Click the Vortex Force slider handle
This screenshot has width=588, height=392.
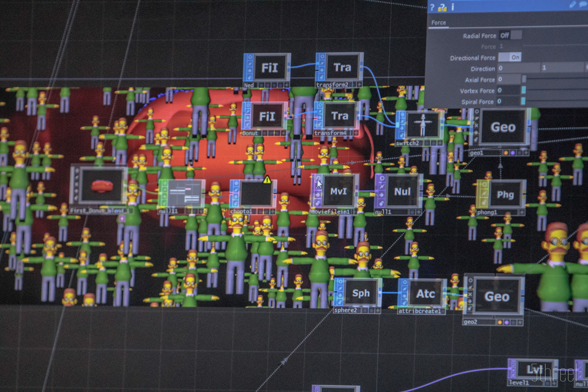pos(524,90)
